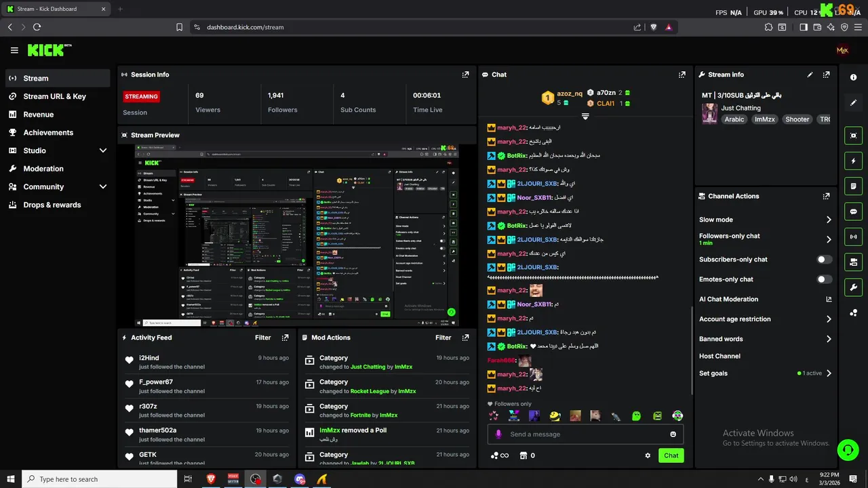
Task: Open Stream URL & Key page
Action: pos(57,96)
